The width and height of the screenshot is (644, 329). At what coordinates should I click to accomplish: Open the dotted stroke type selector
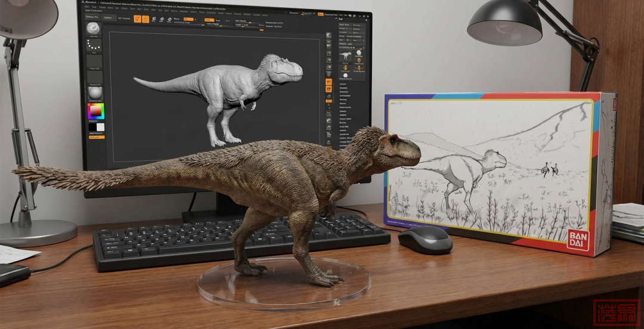click(94, 45)
